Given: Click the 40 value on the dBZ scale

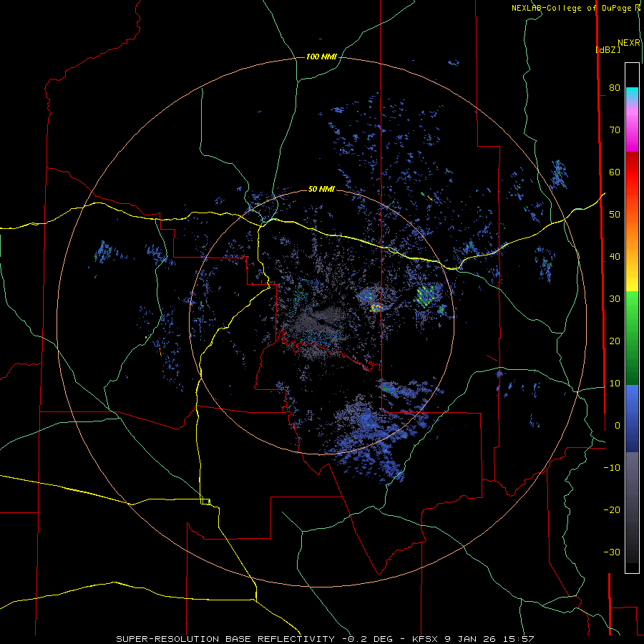Looking at the screenshot, I should coord(615,257).
